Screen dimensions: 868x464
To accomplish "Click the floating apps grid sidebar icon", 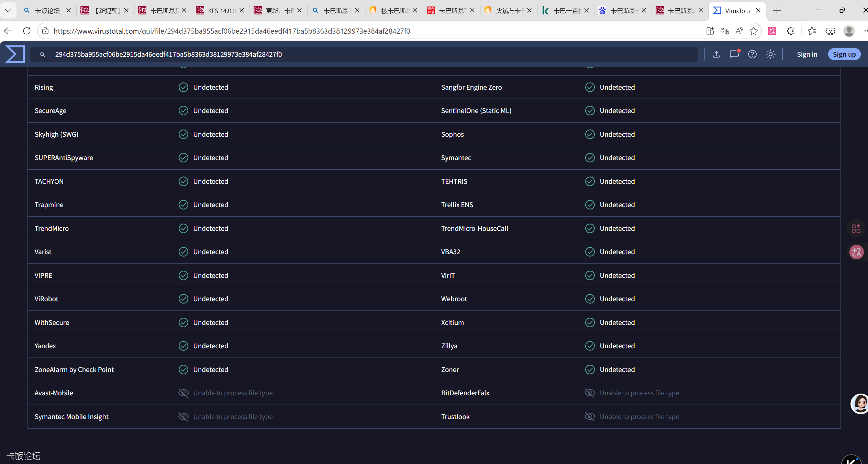I will point(856,228).
